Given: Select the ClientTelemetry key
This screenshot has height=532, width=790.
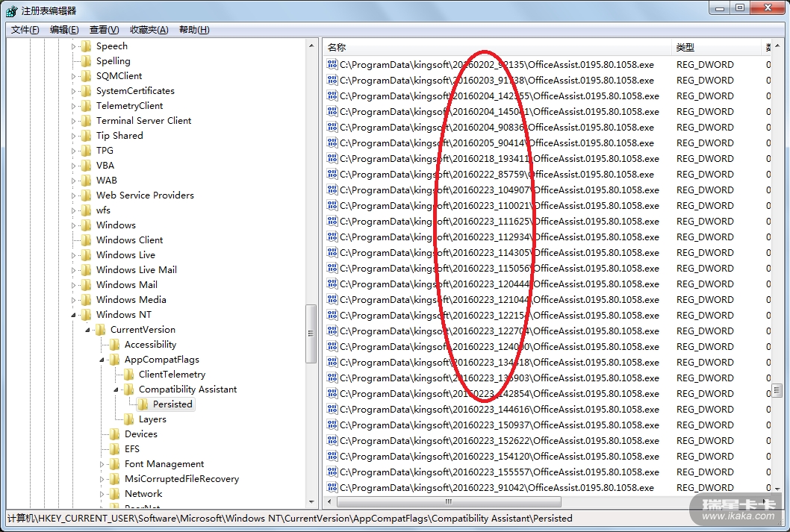Looking at the screenshot, I should click(x=172, y=375).
